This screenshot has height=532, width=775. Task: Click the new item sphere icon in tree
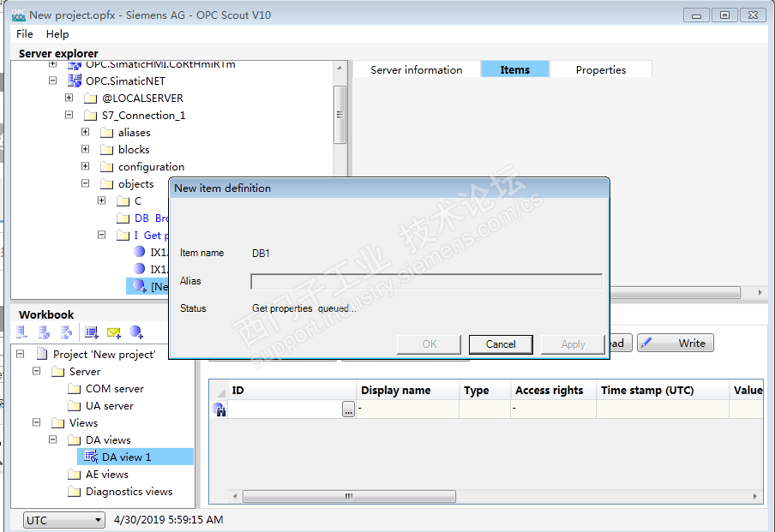pos(140,286)
